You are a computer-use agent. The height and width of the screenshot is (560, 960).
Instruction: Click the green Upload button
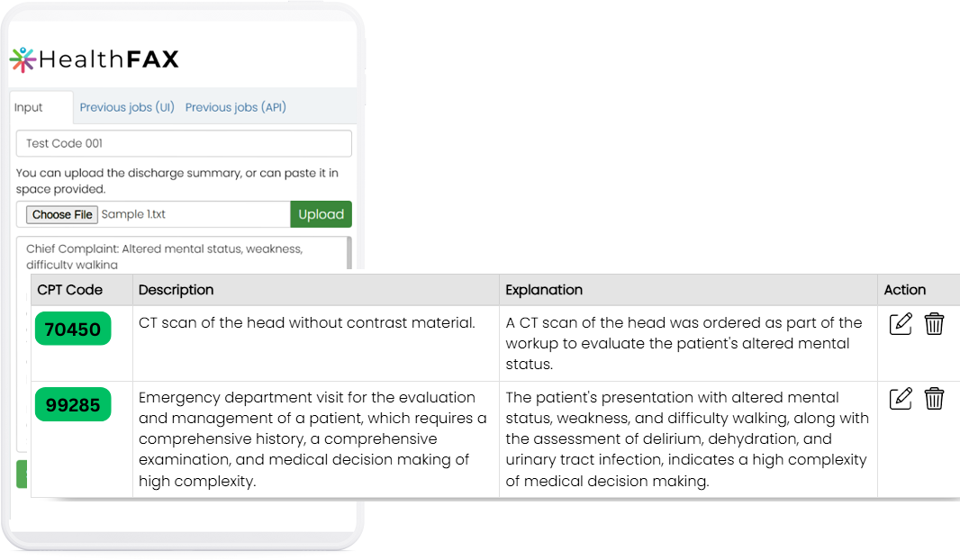[x=321, y=214]
